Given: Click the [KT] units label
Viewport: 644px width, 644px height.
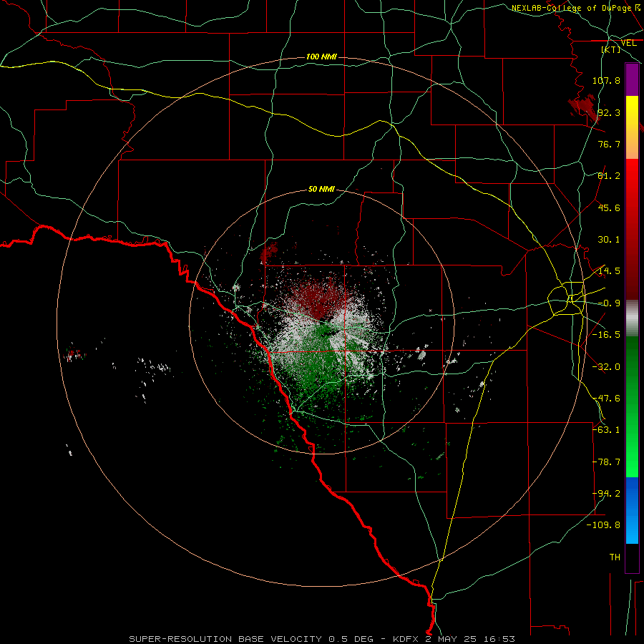Looking at the screenshot, I should pyautogui.click(x=611, y=49).
